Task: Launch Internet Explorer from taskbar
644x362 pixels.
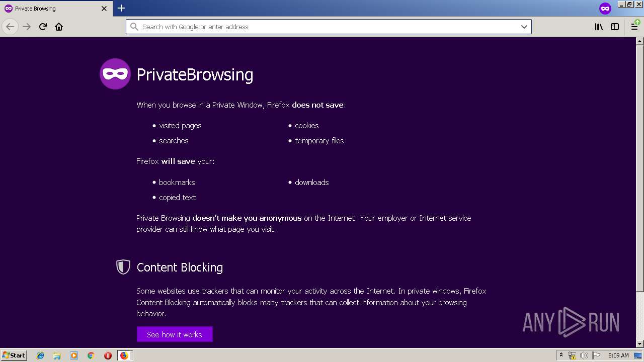Action: [x=40, y=355]
